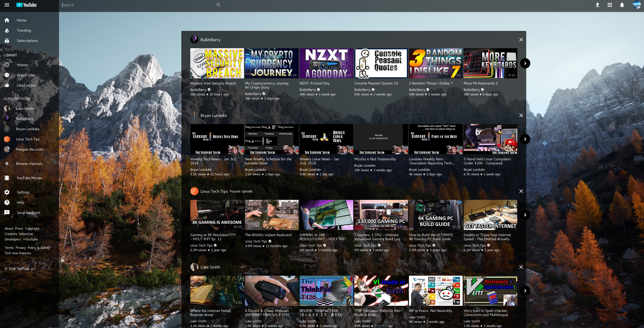
Task: Click title '3 Random Things I Dislike 7'
Action: click(431, 83)
